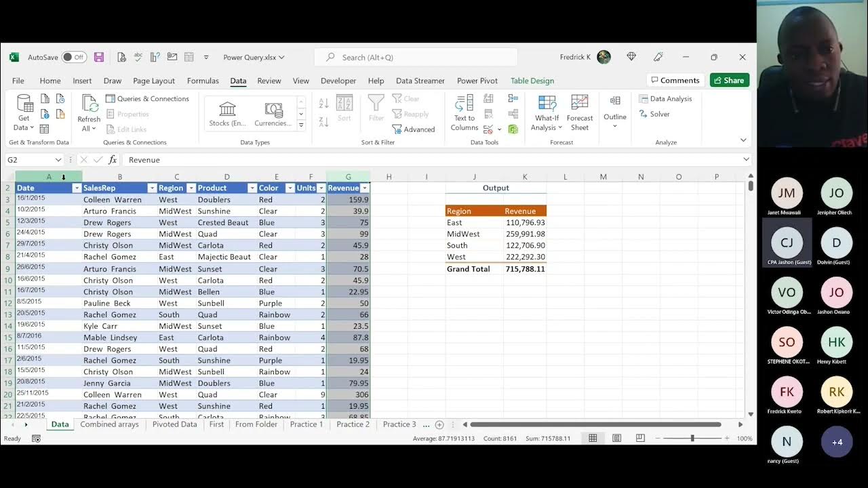Open the Date column filter dropdown

77,188
